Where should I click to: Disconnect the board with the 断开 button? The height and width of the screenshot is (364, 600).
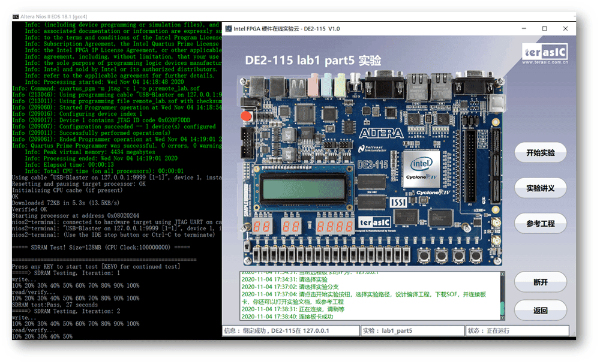[x=540, y=281]
